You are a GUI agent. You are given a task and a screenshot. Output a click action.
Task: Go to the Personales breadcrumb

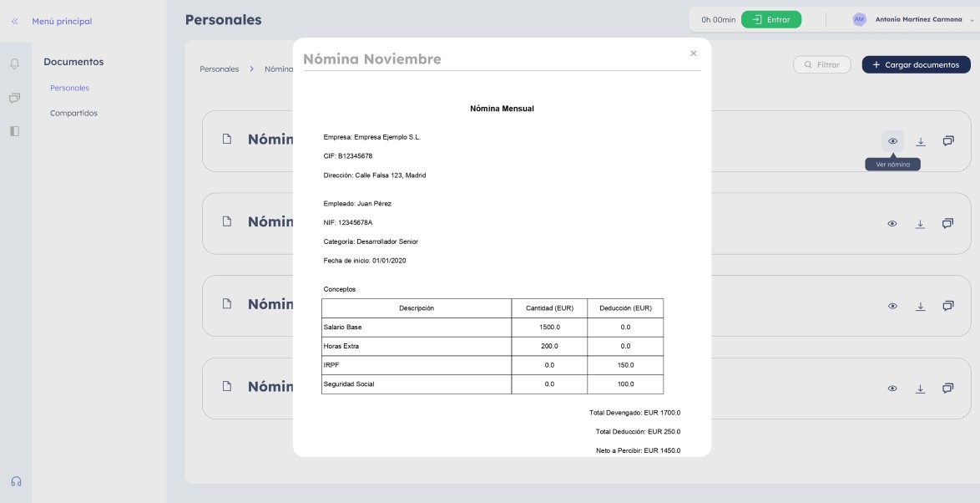point(220,69)
